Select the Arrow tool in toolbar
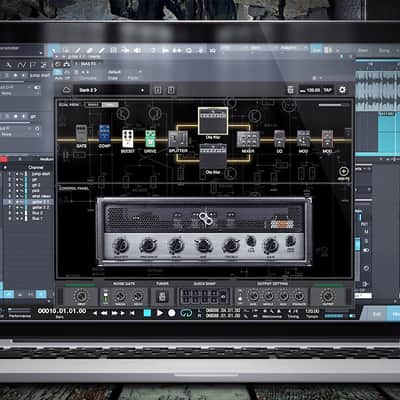Viewport: 400px width, 400px height. (54, 51)
